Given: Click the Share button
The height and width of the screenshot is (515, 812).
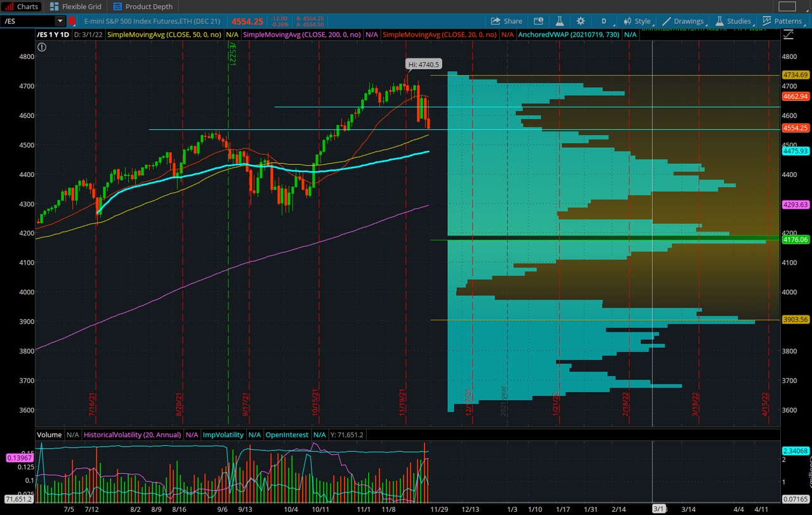Looking at the screenshot, I should click(x=506, y=21).
